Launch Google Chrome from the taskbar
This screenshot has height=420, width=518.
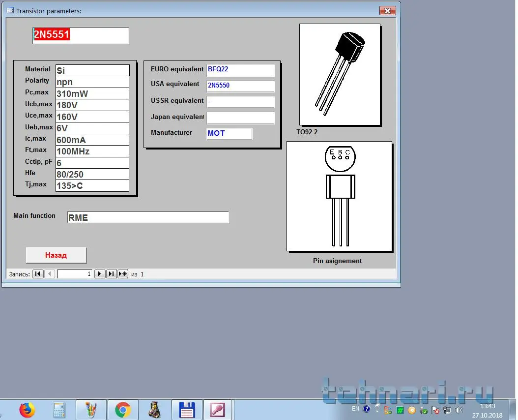tap(122, 410)
